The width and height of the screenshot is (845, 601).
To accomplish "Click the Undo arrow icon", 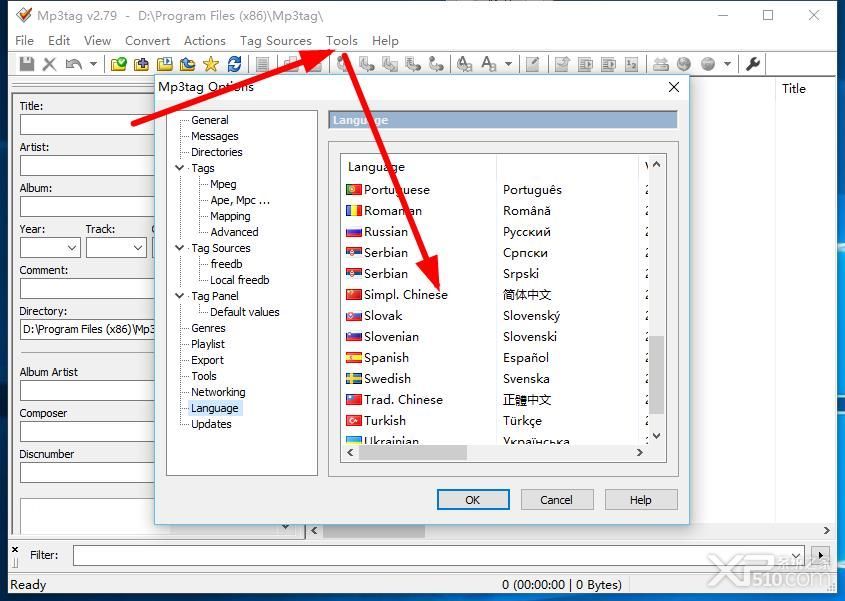I will tap(74, 64).
